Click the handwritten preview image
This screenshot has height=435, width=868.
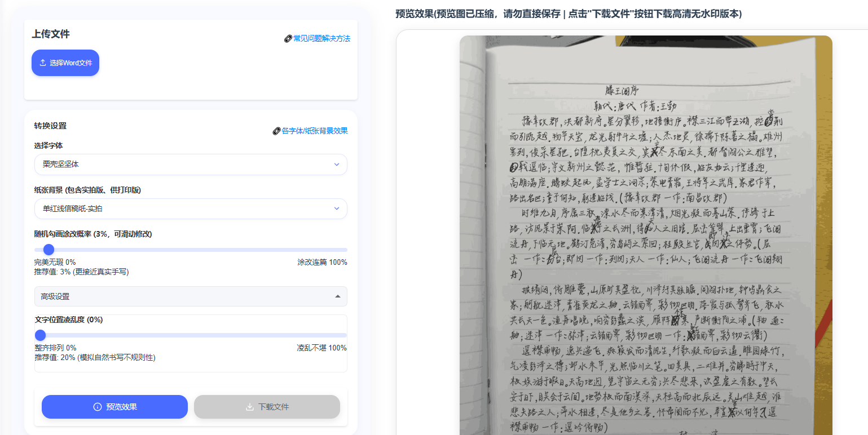[x=646, y=237]
